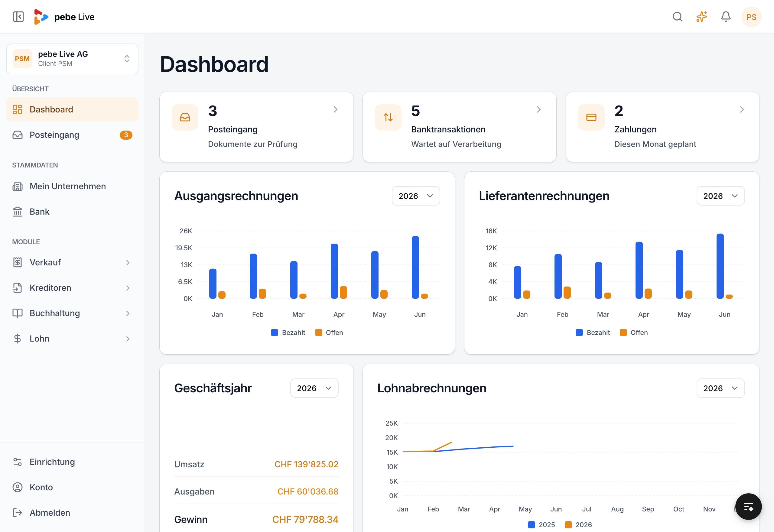Click the card icon on Zahlungen card
This screenshot has height=532, width=774.
click(591, 117)
